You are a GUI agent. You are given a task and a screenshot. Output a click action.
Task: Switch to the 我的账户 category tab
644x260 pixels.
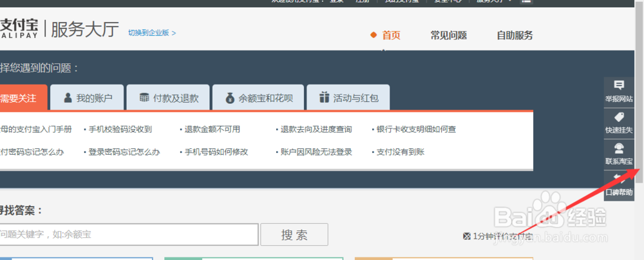click(x=87, y=98)
